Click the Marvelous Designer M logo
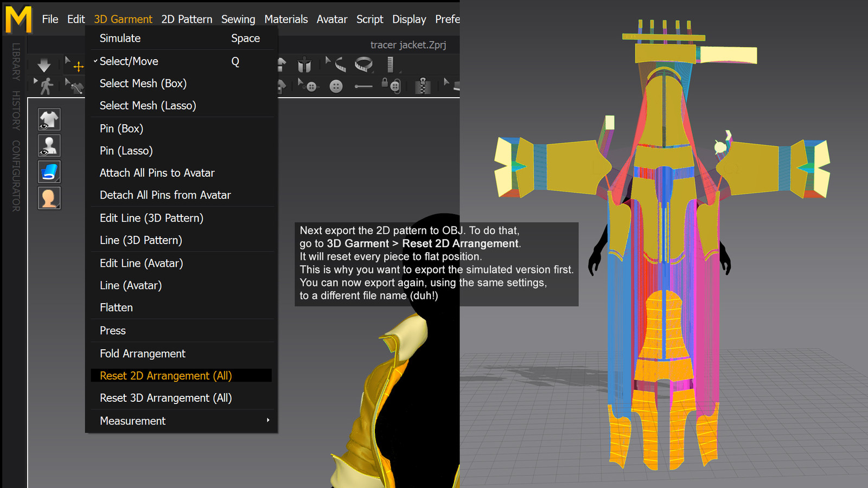Viewport: 868px width, 488px height. click(x=18, y=19)
